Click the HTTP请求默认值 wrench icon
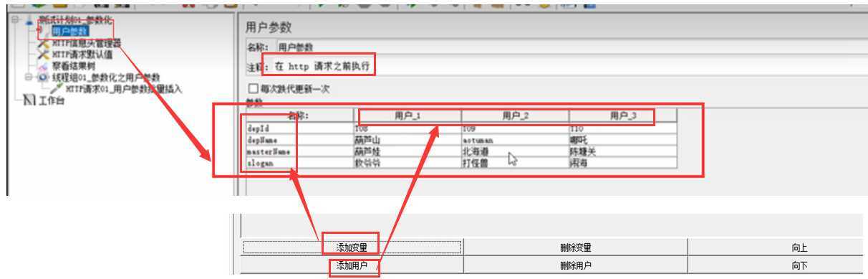The width and height of the screenshot is (868, 279). 44,55
